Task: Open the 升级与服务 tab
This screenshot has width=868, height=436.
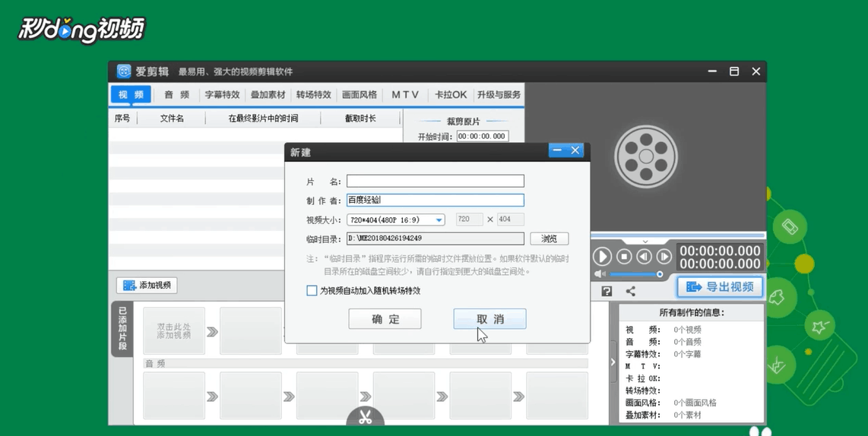Action: pos(499,95)
